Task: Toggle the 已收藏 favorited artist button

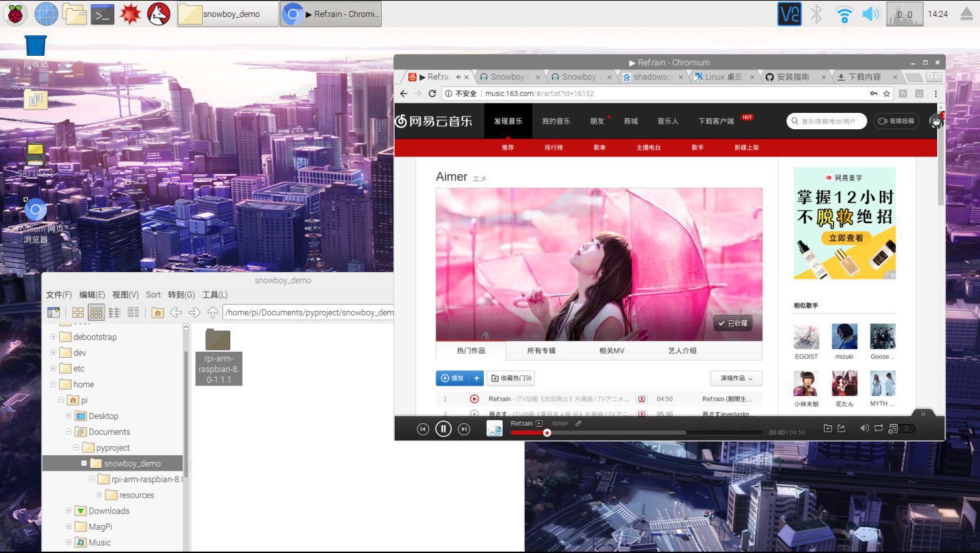Action: [x=733, y=323]
